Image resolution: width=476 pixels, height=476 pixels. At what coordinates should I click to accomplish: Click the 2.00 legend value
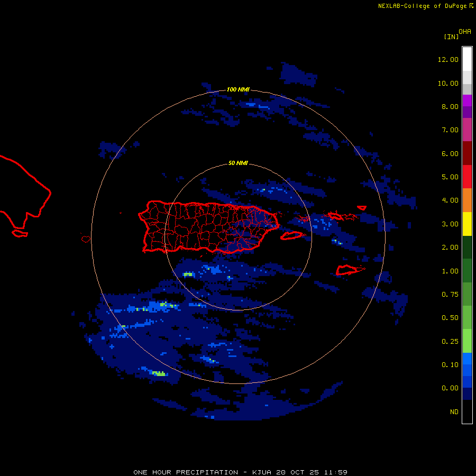pyautogui.click(x=450, y=248)
